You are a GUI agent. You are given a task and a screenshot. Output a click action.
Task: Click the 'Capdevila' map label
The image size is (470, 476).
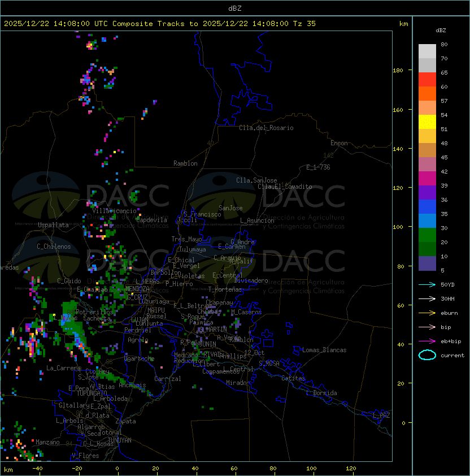click(x=152, y=220)
